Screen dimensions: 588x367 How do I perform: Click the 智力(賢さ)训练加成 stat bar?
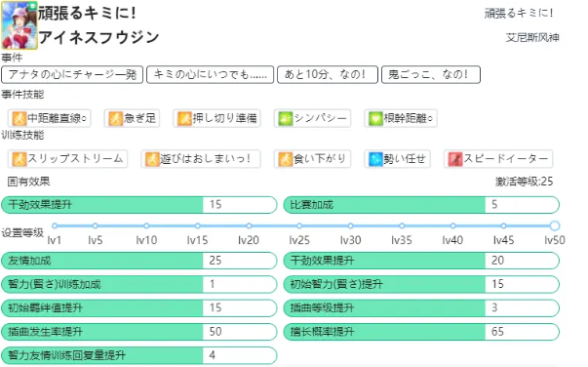pyautogui.click(x=139, y=284)
